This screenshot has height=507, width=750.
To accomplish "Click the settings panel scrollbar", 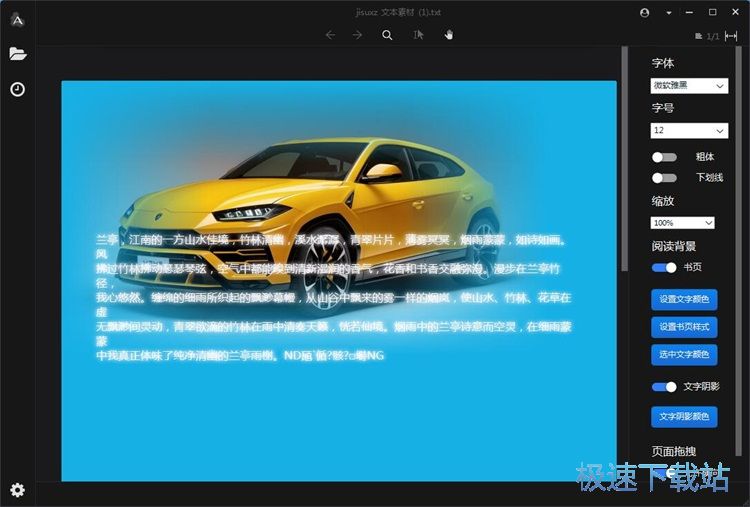I will [x=739, y=251].
